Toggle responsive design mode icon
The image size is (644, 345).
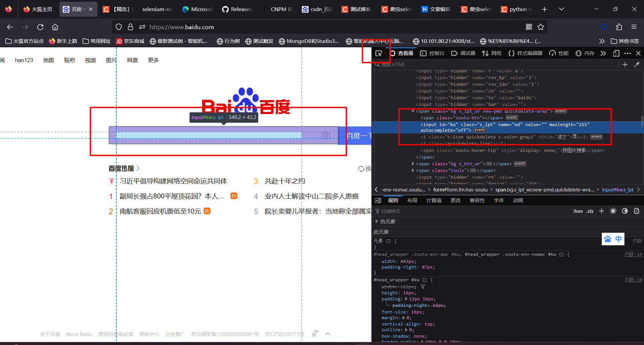pos(616,53)
